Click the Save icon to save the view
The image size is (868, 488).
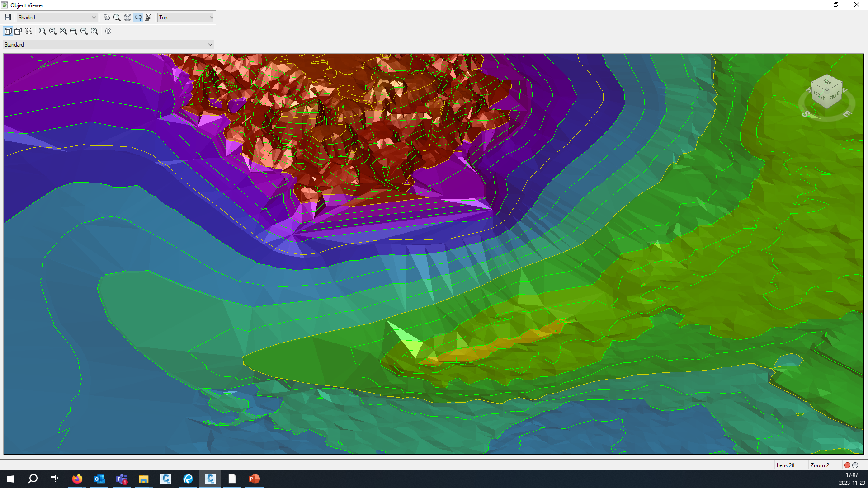coord(8,17)
